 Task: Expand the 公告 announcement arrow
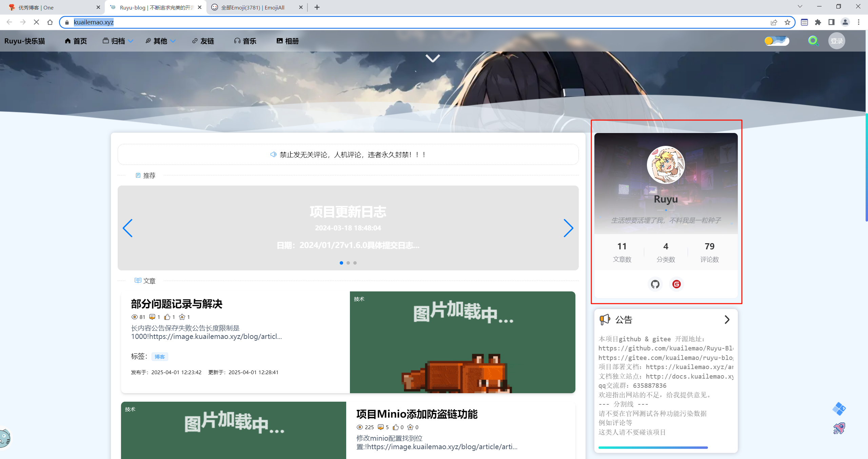(727, 320)
